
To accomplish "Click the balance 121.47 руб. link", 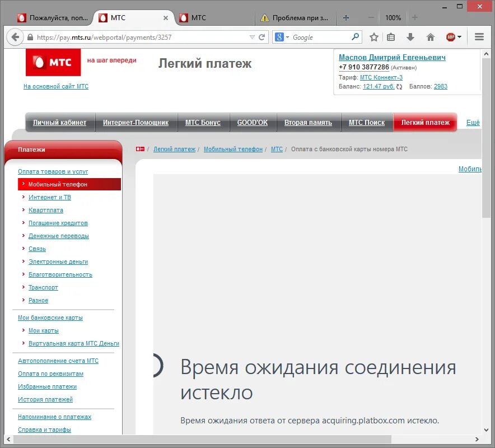I will [x=379, y=86].
